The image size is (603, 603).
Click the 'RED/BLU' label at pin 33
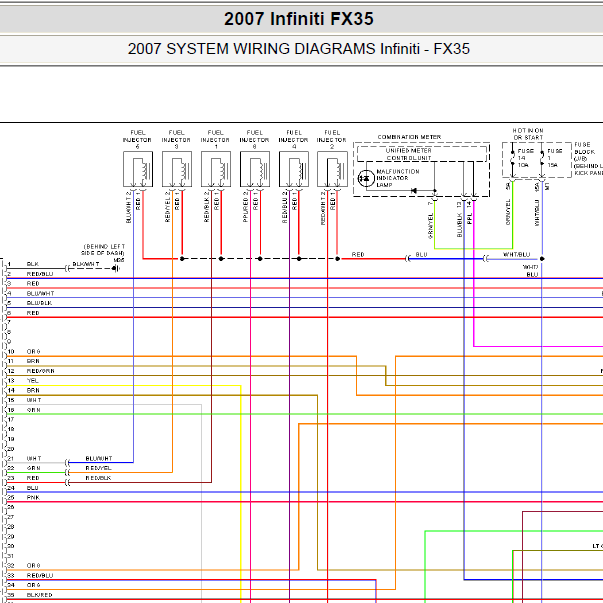40,576
